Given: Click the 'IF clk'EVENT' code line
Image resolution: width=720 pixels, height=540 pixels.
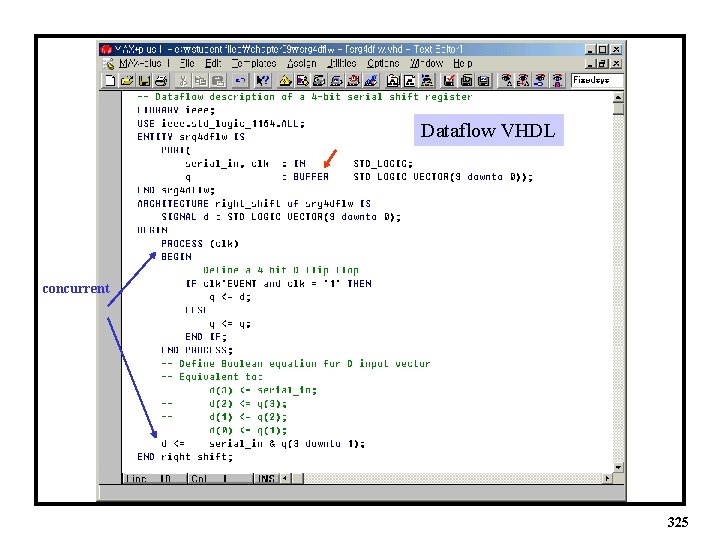Looking at the screenshot, I should pyautogui.click(x=278, y=284).
